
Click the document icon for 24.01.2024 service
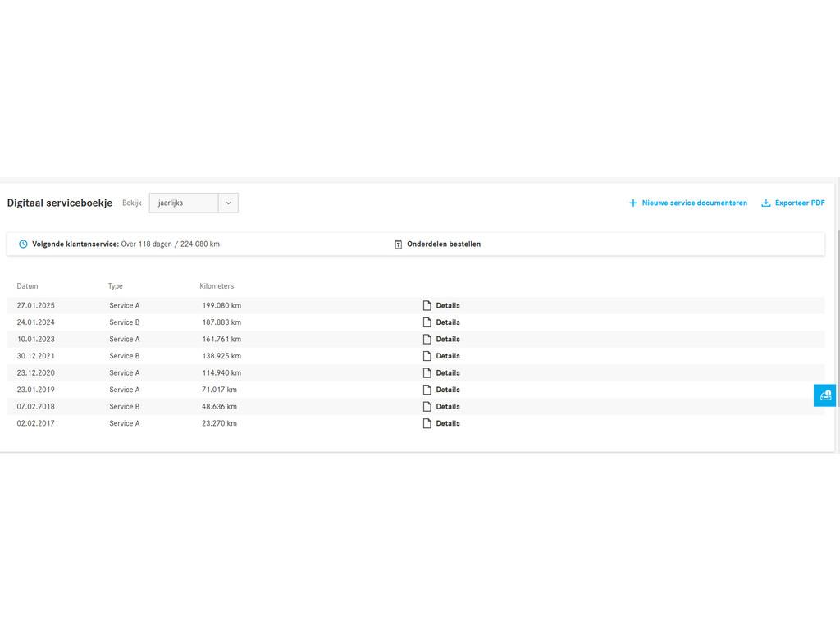click(427, 322)
